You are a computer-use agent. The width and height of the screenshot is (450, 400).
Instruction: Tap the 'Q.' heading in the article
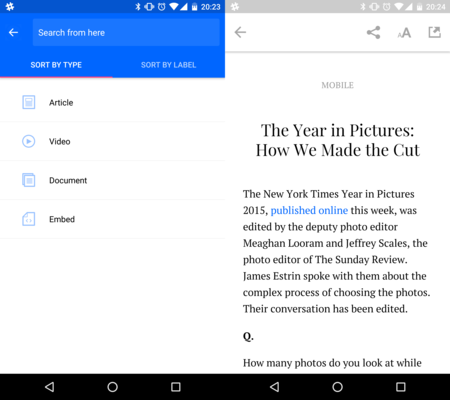click(x=248, y=336)
